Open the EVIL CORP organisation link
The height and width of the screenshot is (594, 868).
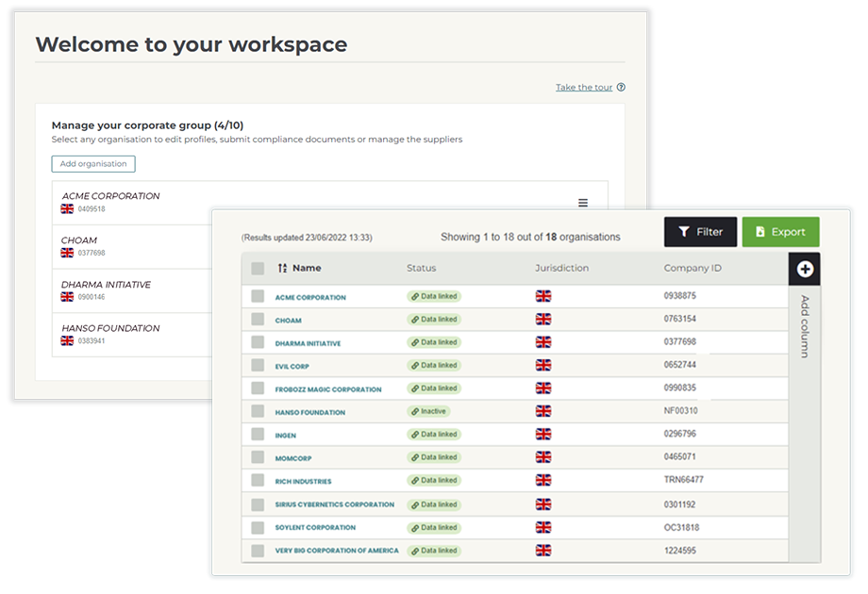pos(292,367)
